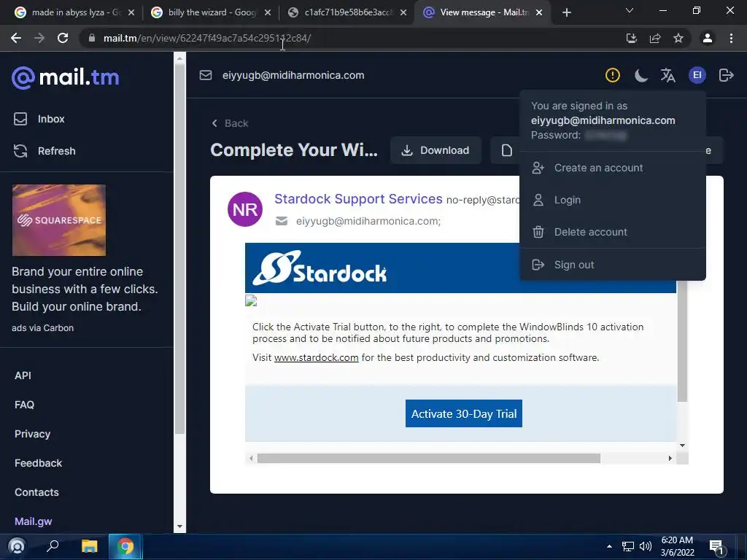This screenshot has height=560, width=747.
Task: Download the message
Action: [436, 150]
